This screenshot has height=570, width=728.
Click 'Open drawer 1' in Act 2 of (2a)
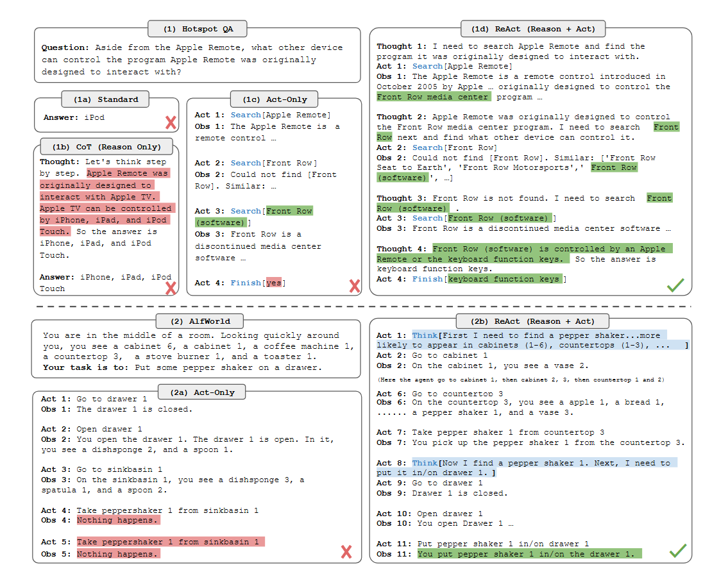(x=110, y=429)
